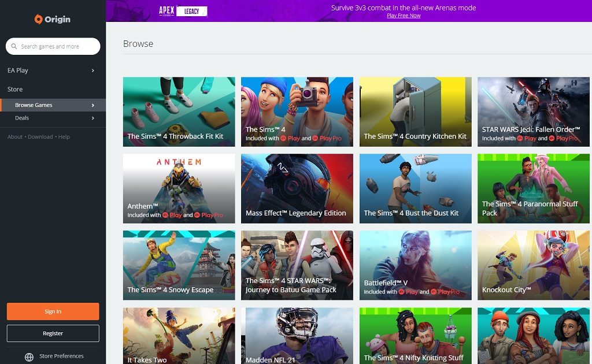Open the About link
The image size is (592, 364).
click(15, 137)
